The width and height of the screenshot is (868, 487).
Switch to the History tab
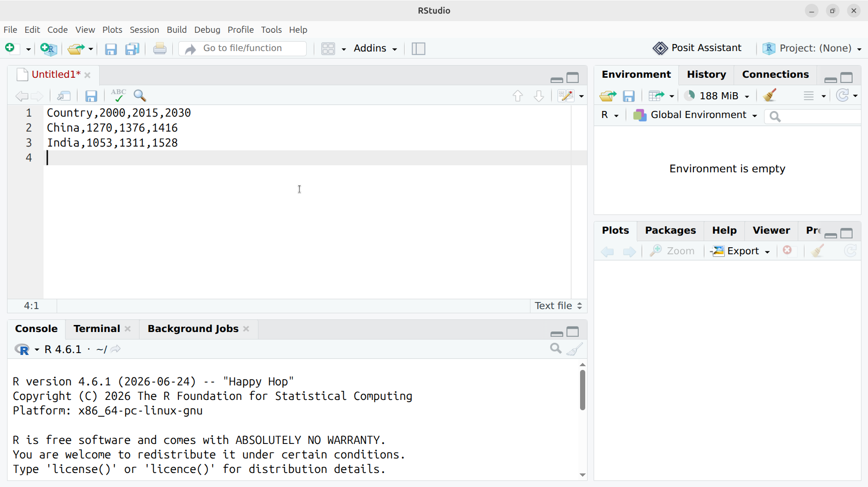click(x=706, y=74)
